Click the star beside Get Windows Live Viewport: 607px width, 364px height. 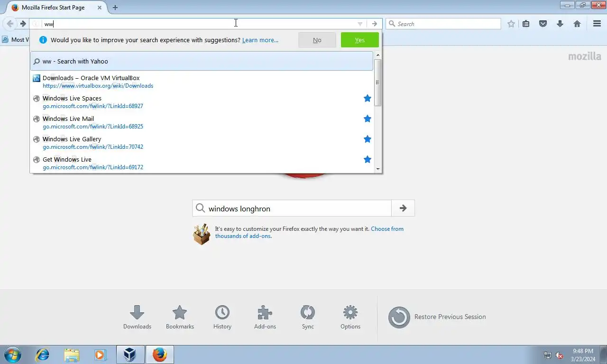click(x=367, y=159)
